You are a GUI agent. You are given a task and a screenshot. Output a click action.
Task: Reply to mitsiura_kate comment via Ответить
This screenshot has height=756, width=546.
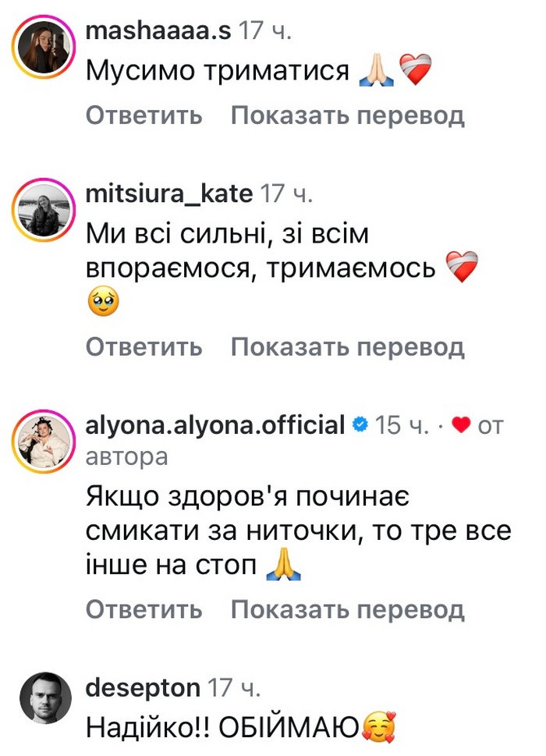tap(144, 346)
